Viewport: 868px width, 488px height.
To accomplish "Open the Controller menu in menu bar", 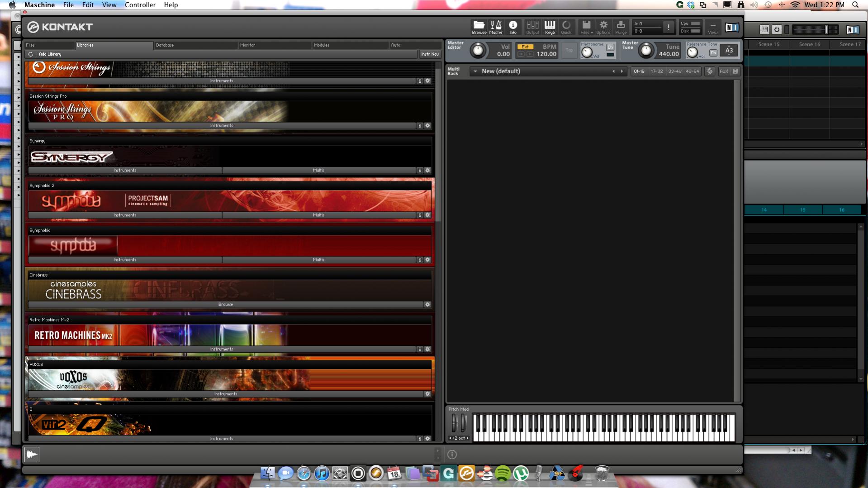I will (140, 5).
